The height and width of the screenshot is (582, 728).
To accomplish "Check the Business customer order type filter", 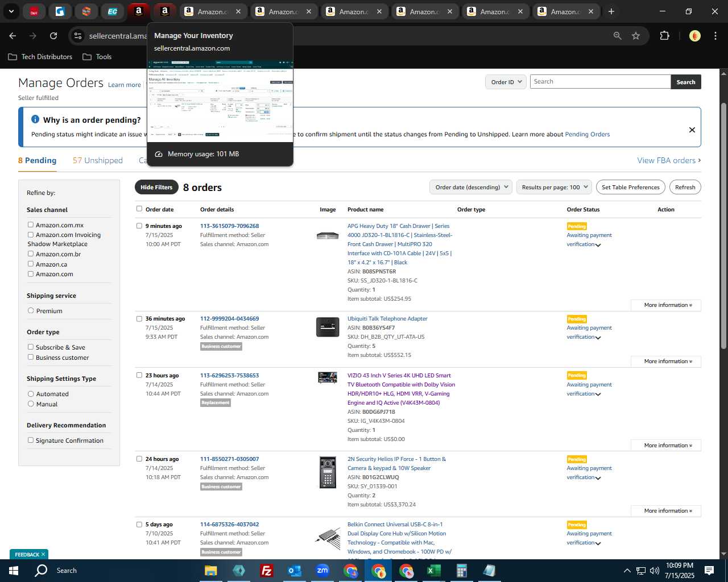I will [x=31, y=357].
